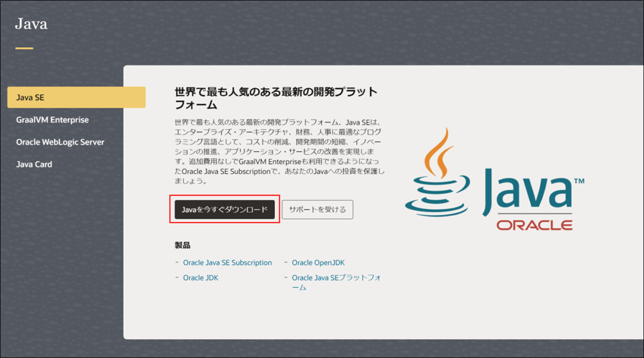
Task: Open Oracle Java SEプラットフォーム link
Action: pyautogui.click(x=336, y=282)
